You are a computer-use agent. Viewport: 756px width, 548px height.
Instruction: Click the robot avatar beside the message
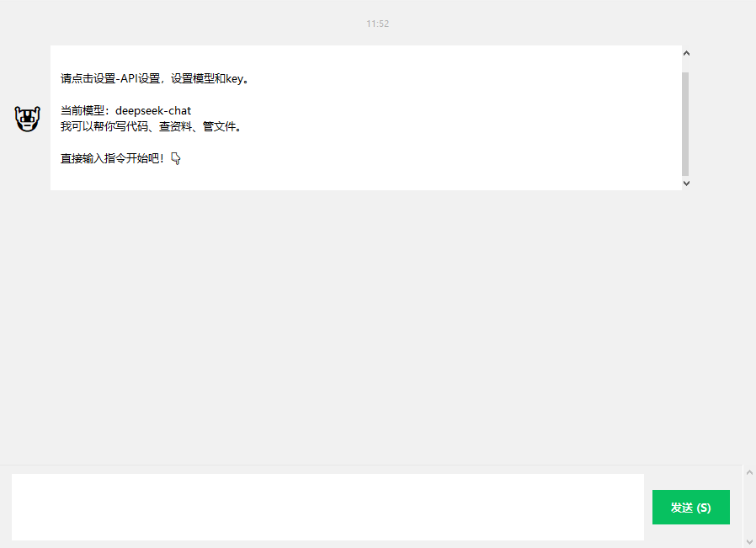28,119
